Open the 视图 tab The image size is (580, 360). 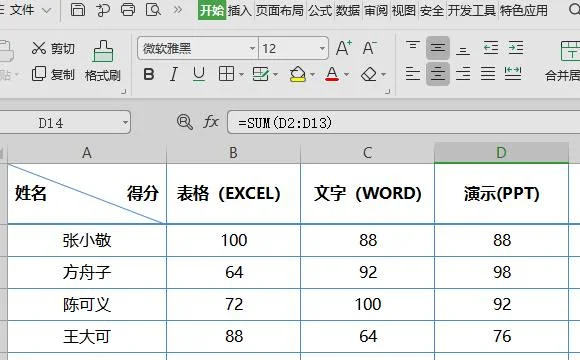(404, 10)
